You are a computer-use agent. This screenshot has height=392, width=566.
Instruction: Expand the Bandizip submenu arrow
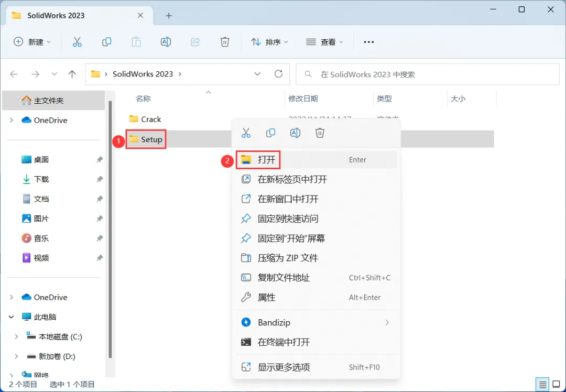tap(387, 322)
